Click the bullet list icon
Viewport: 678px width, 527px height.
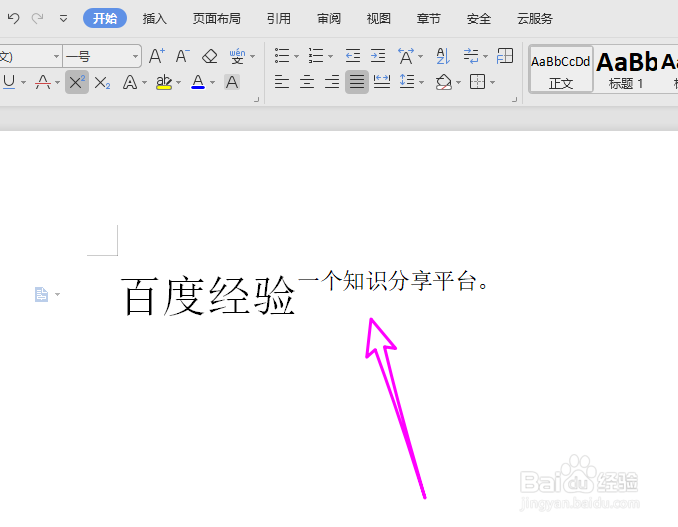pyautogui.click(x=282, y=56)
